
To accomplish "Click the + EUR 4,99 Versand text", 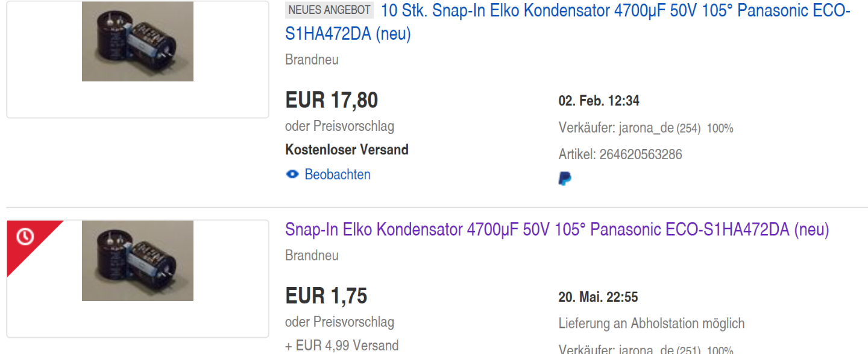I will 342,346.
